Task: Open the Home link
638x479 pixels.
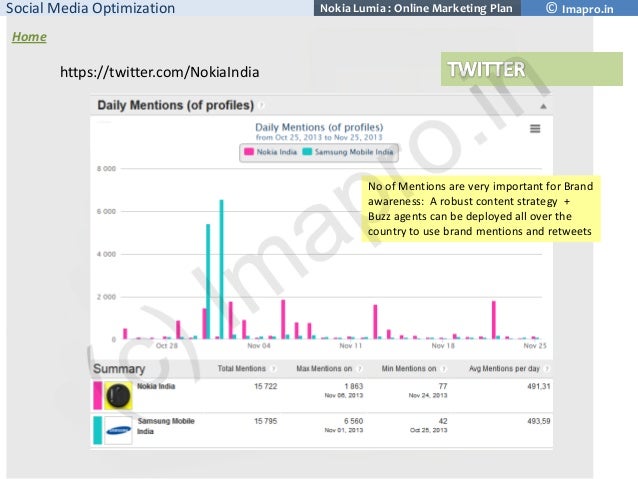Action: click(x=29, y=37)
